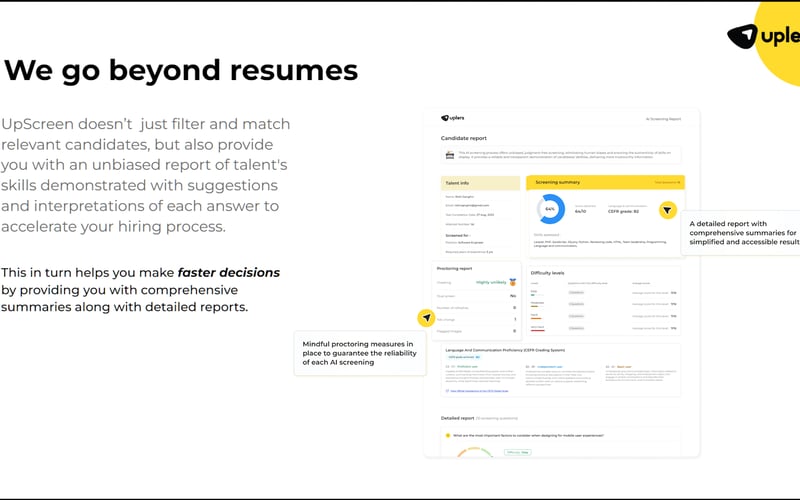Click the small uplers logo in report header
Image resolution: width=800 pixels, height=500 pixels.
click(453, 118)
